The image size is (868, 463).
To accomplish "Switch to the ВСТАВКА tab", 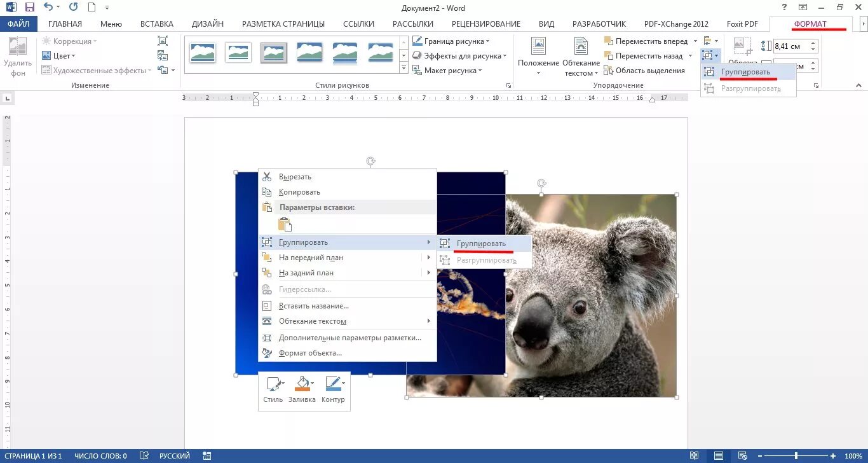I will click(157, 24).
